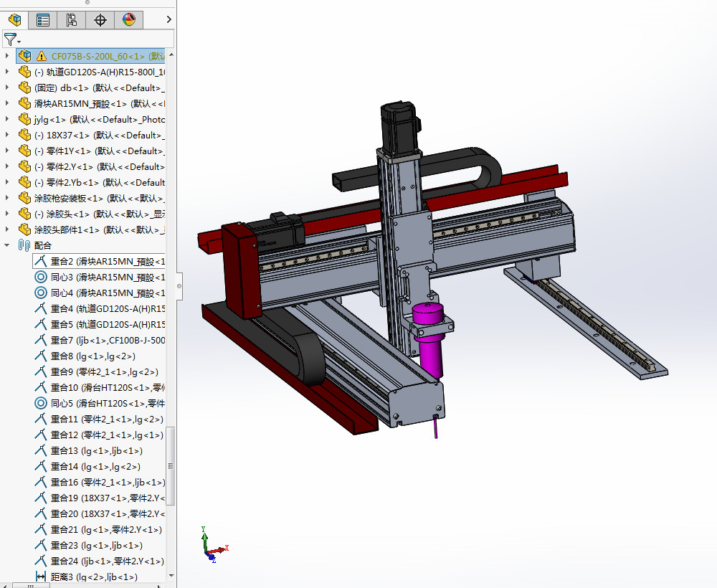Collapse the 配合 mates folder
The width and height of the screenshot is (717, 588).
click(x=6, y=245)
